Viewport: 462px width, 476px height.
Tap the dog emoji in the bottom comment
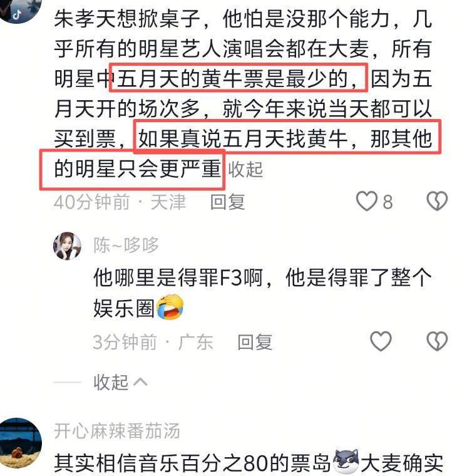[x=346, y=462]
